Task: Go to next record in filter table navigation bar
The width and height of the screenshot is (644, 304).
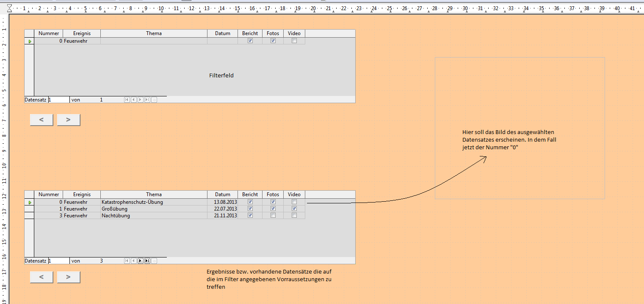Action: [141, 100]
